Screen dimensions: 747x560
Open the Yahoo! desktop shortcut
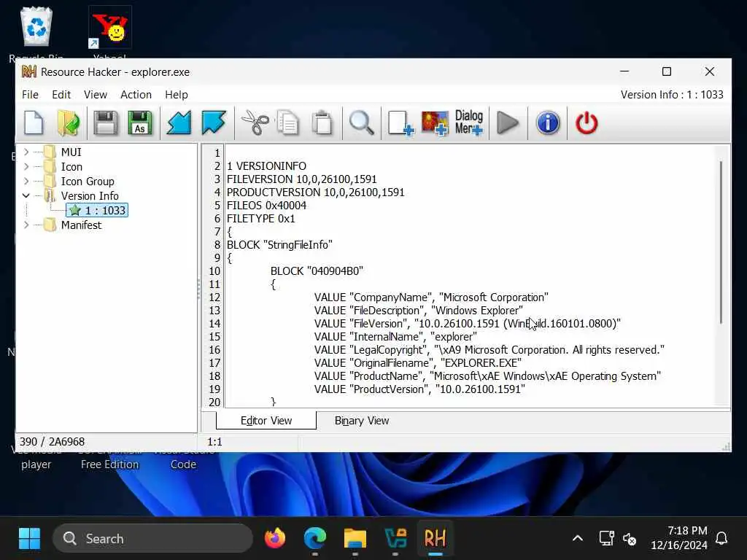(x=109, y=32)
